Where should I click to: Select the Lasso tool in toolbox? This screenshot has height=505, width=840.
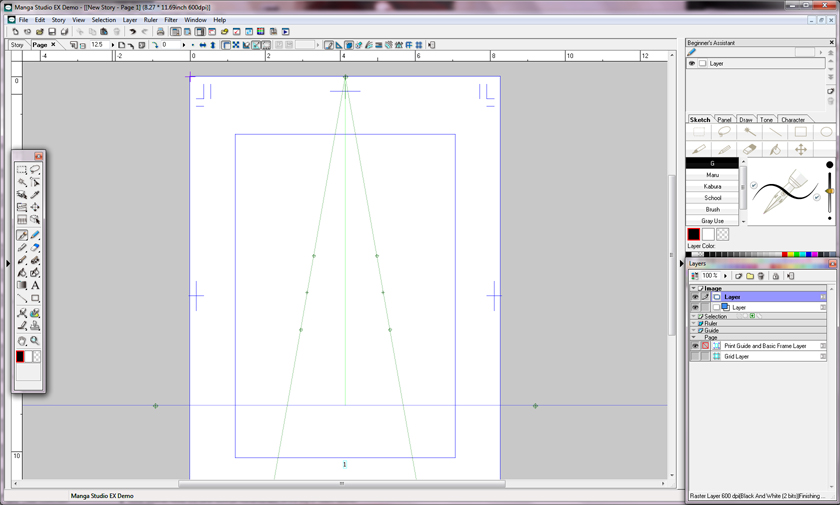(x=35, y=170)
